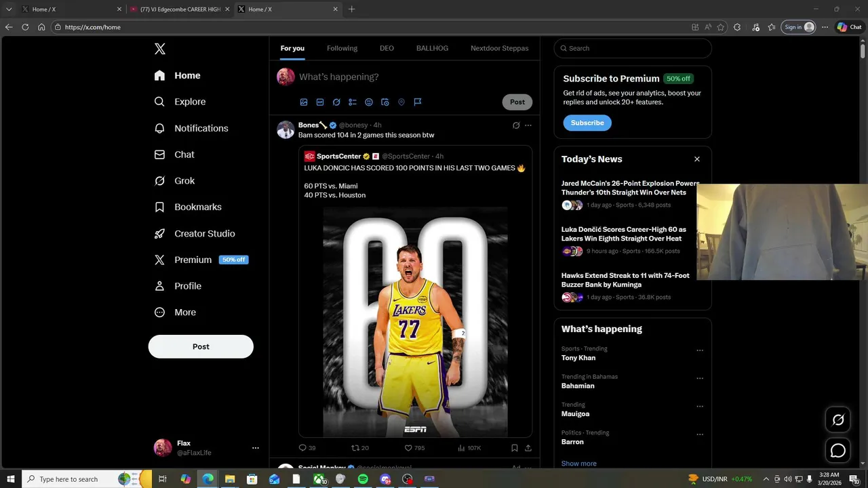The image size is (868, 488).
Task: Repost the Bones post
Action: 359,448
